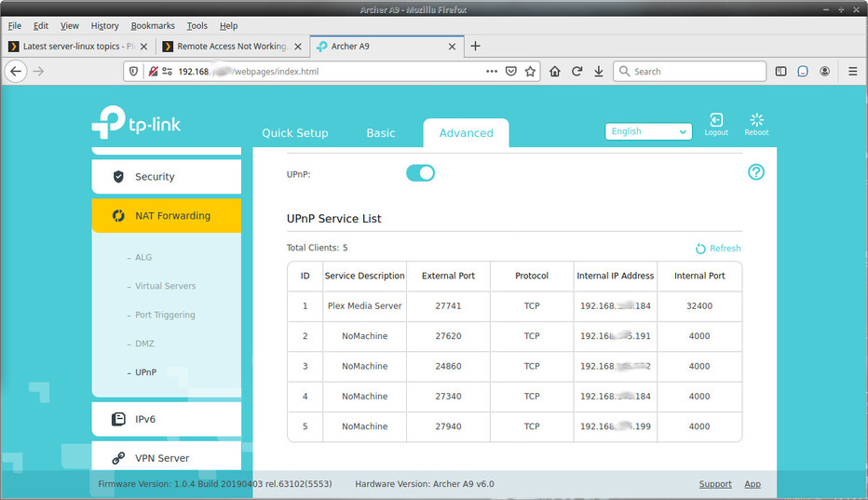Click the blue chat-face extension icon in the toolbar
Screen dimensions: 868x500
pyautogui.click(x=803, y=72)
